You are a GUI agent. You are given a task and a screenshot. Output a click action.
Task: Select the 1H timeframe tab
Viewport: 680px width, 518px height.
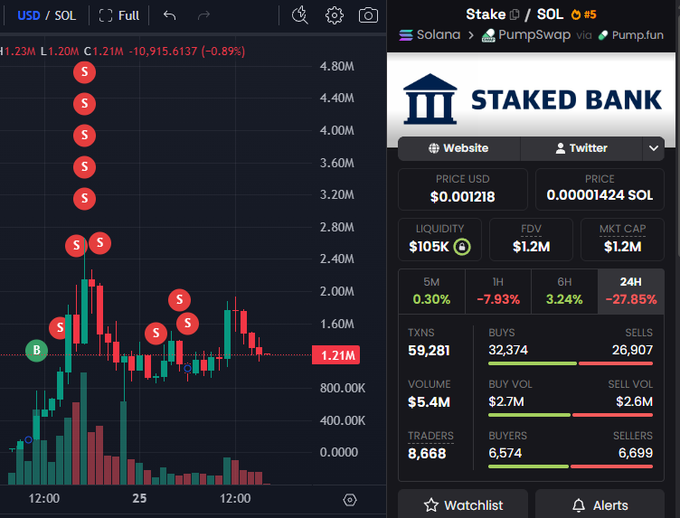(498, 291)
